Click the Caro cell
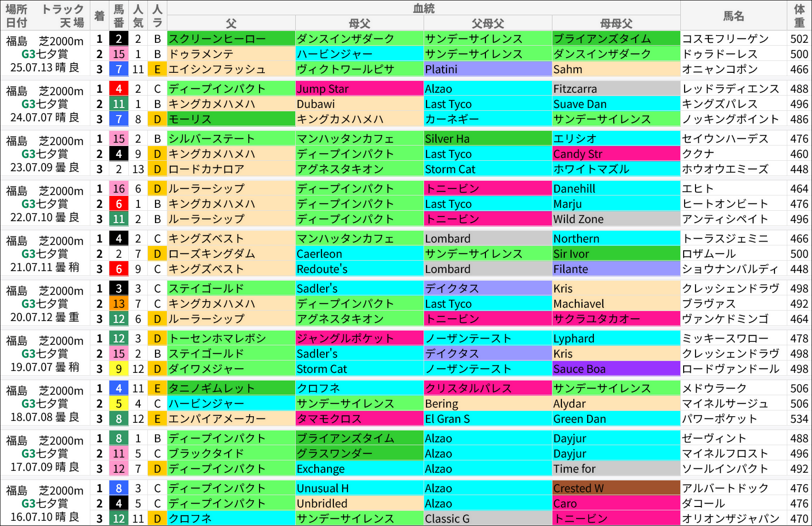The width and height of the screenshot is (812, 526). click(616, 503)
